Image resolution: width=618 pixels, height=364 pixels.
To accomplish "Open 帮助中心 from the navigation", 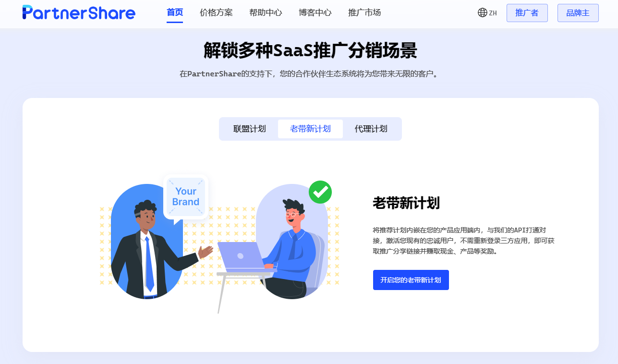I will pos(266,12).
